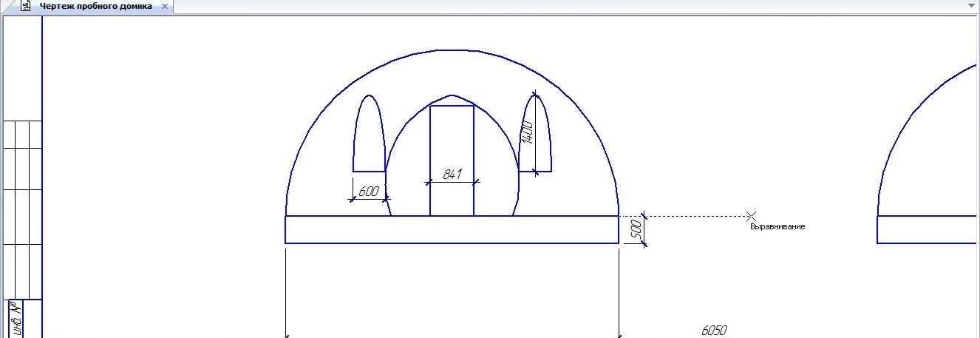Image resolution: width=980 pixels, height=338 pixels.
Task: Click inside the left arched window
Action: coord(369,141)
